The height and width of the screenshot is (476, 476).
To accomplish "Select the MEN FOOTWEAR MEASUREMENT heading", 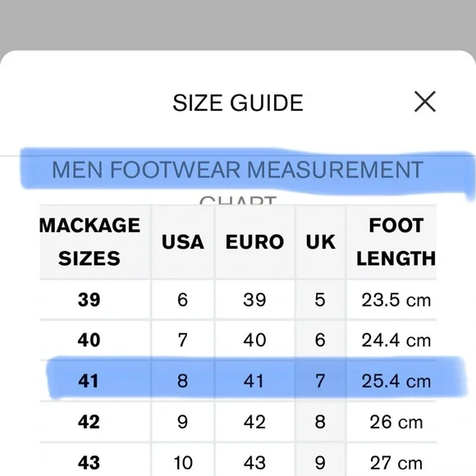I will 237,170.
